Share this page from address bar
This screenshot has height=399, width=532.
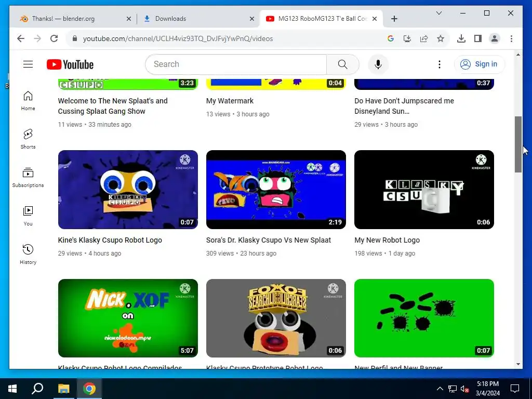click(x=424, y=38)
